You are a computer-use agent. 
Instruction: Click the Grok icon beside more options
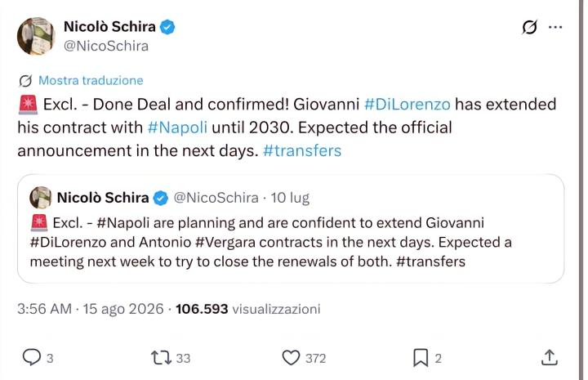[x=529, y=27]
